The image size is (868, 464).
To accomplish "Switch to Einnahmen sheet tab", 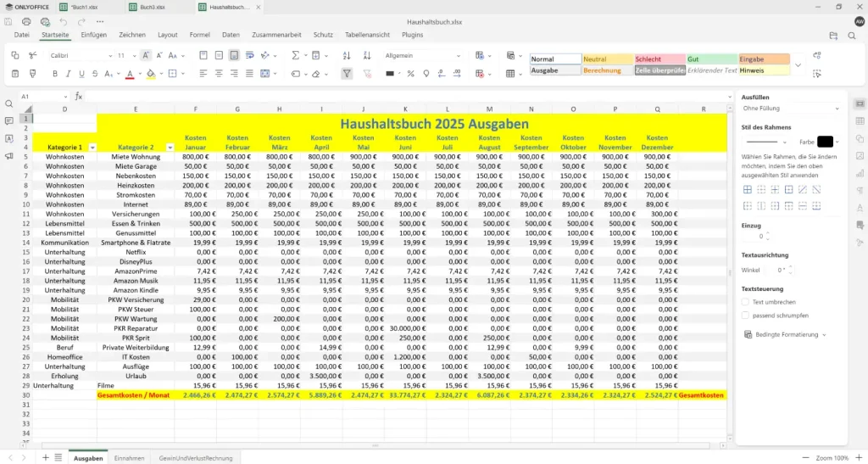I will click(129, 458).
